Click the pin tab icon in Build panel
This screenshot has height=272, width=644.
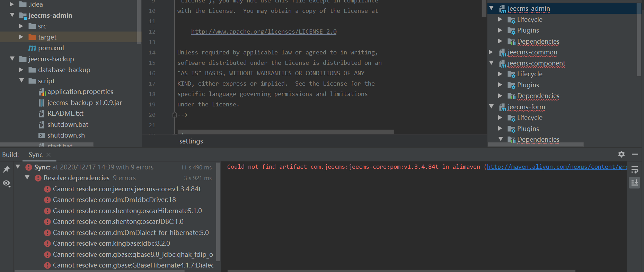pos(6,169)
